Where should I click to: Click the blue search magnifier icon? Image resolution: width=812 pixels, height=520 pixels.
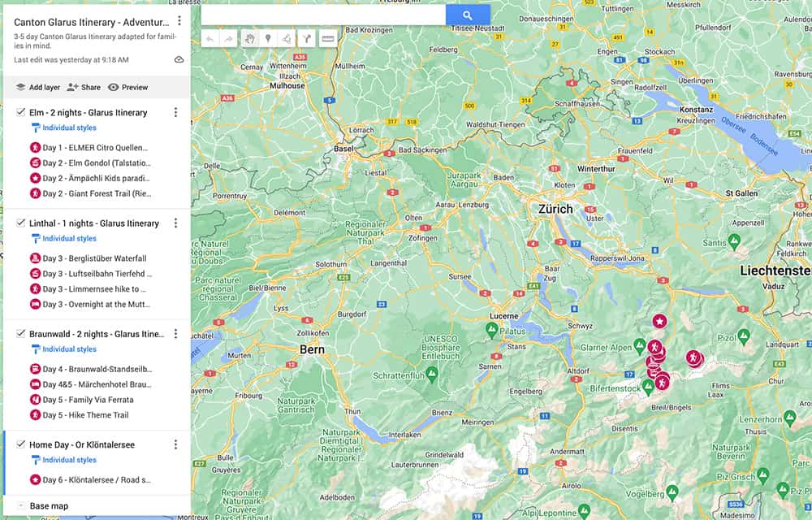pos(467,15)
